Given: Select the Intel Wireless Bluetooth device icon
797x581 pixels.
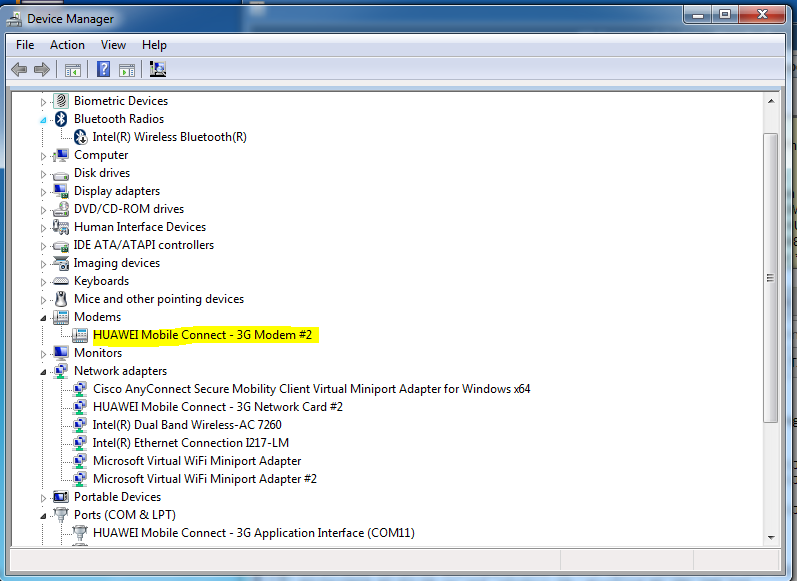Looking at the screenshot, I should 80,137.
